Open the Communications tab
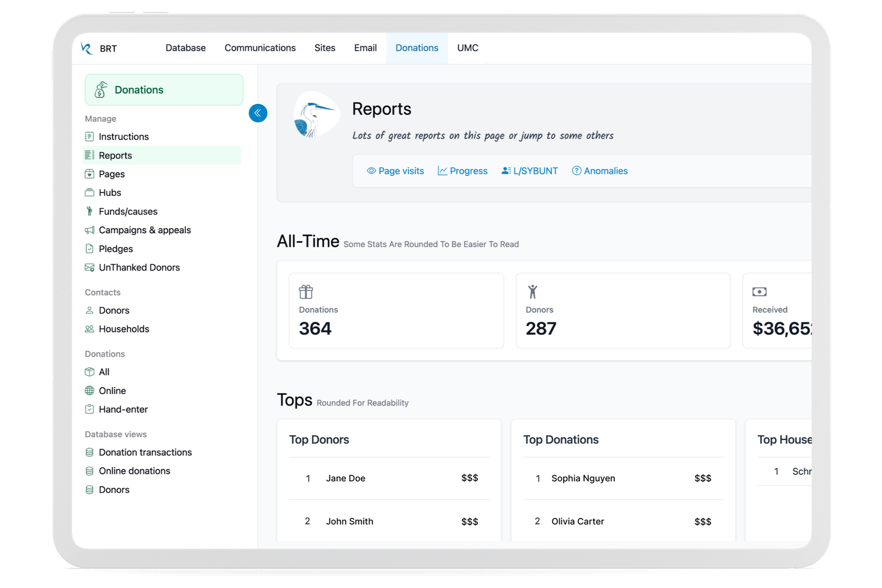The width and height of the screenshot is (882, 588). (260, 48)
